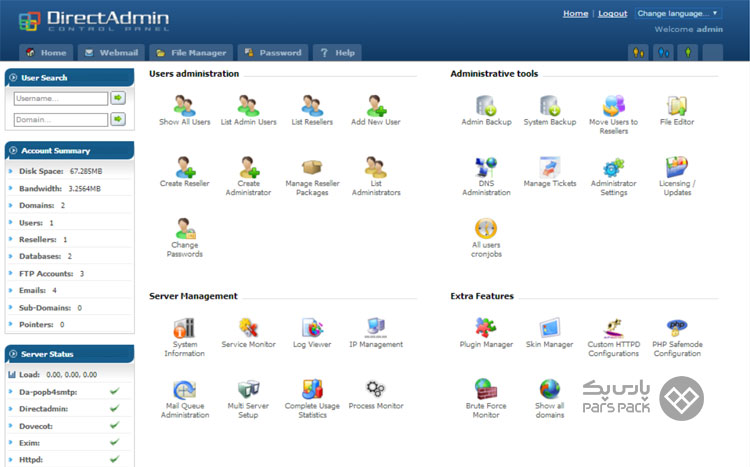
Task: Submit the Domain search arrow button
Action: coord(118,119)
